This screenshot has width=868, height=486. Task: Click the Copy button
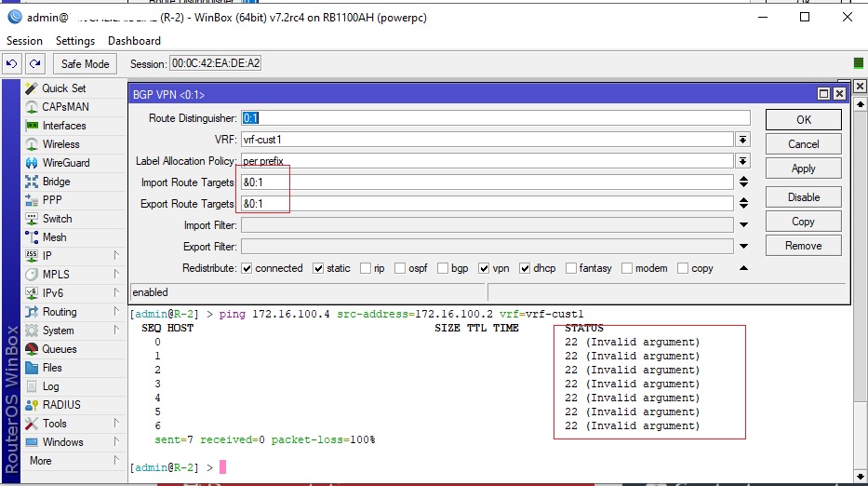click(804, 222)
